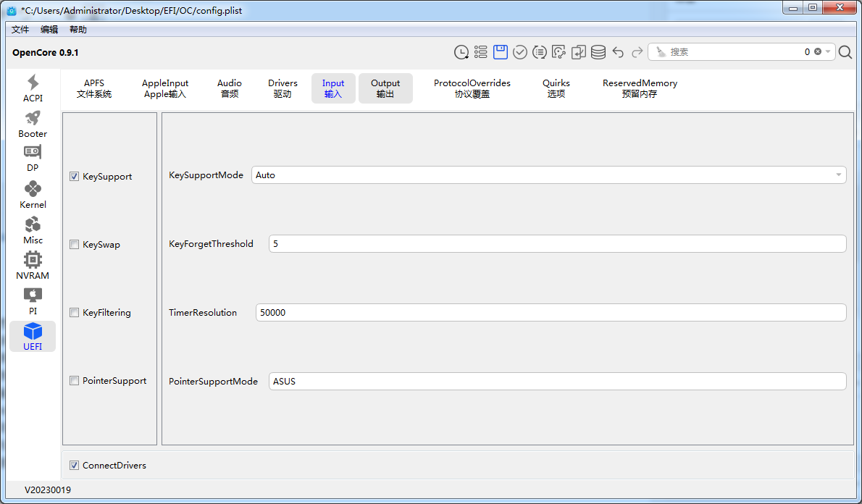Click the database stack icon in toolbar
862x504 pixels.
click(x=598, y=52)
